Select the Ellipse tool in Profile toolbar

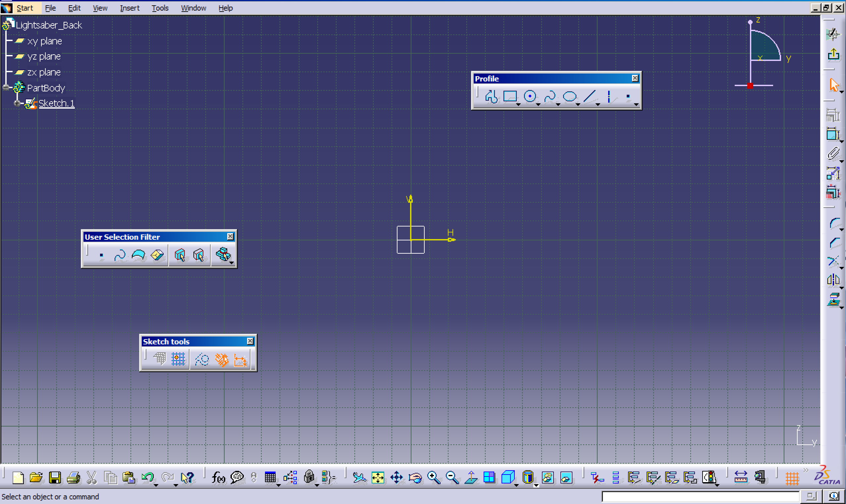(x=569, y=96)
